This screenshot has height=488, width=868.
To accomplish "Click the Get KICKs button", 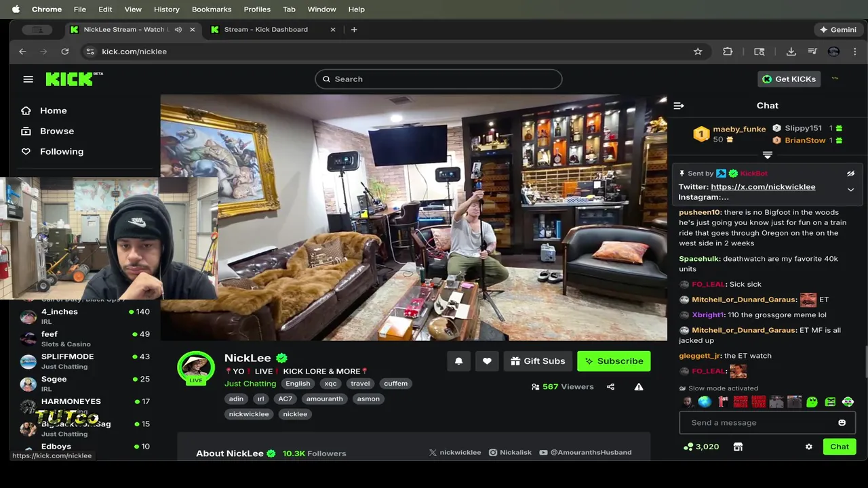I will (x=789, y=79).
